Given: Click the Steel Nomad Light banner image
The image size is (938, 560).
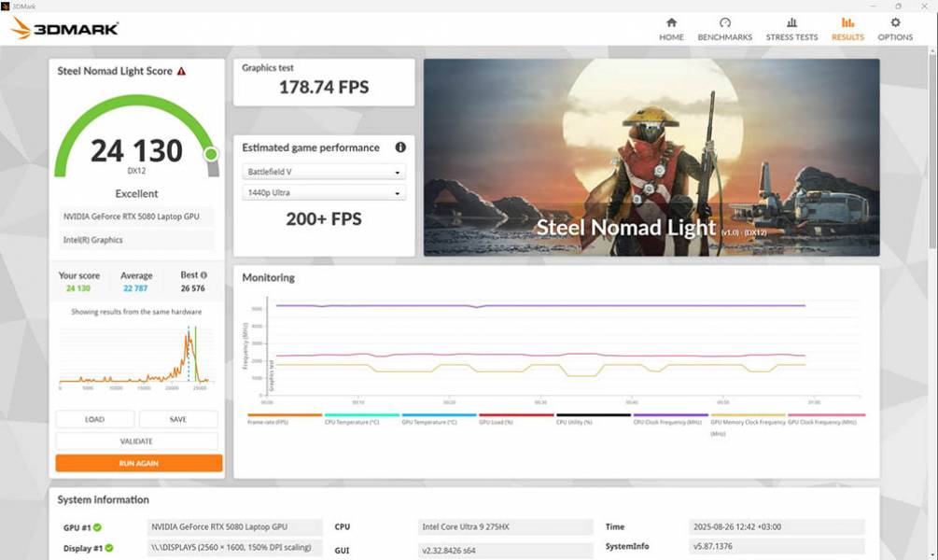Looking at the screenshot, I should (x=651, y=157).
